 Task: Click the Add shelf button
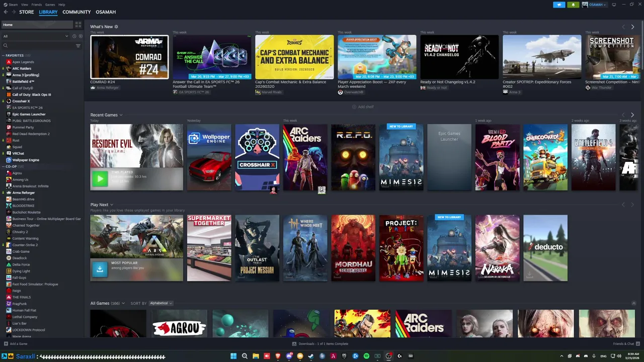tap(363, 107)
